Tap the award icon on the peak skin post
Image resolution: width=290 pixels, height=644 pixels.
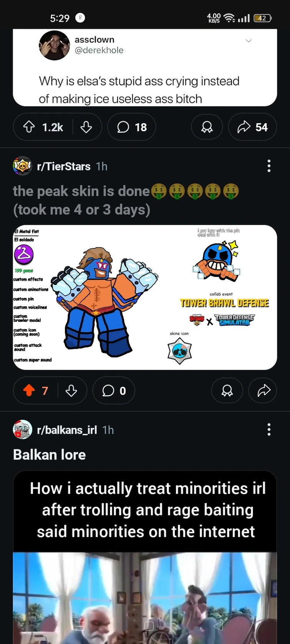pos(227,390)
